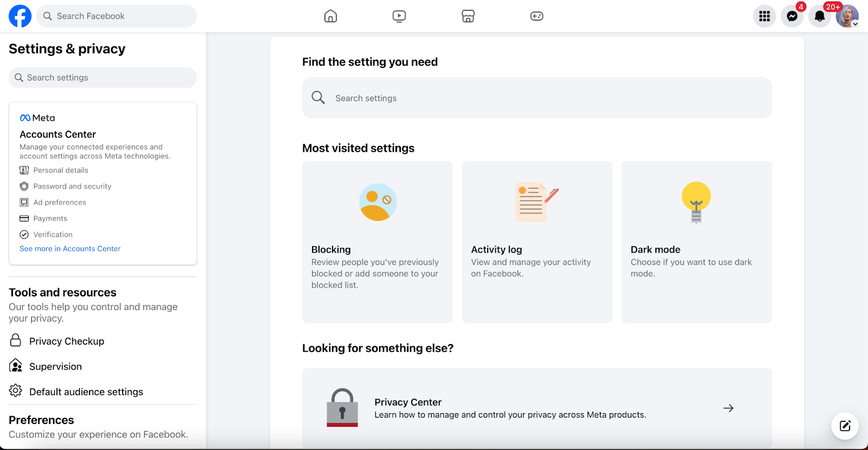Open Verification settings
Viewport: 868px width, 450px height.
coord(53,234)
